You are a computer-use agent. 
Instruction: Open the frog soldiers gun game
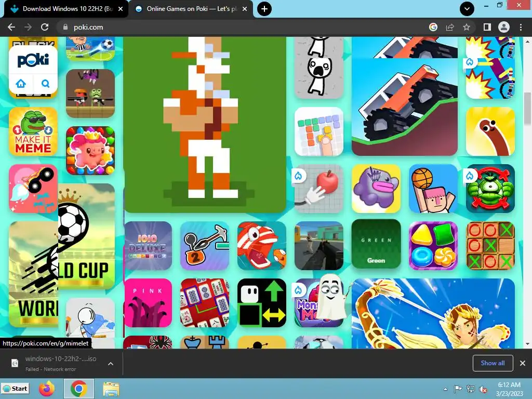point(90,94)
